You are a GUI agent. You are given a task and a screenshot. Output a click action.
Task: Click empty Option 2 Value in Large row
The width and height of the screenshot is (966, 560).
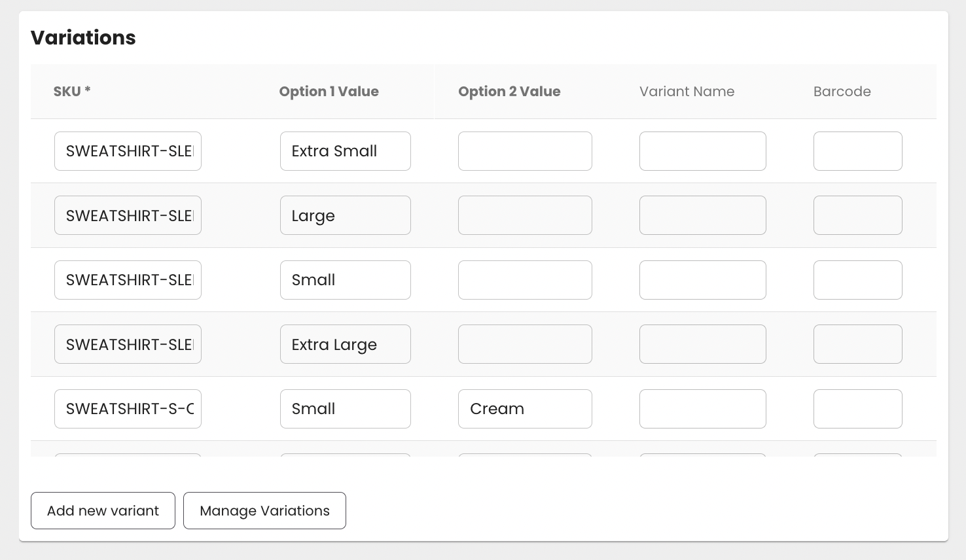point(525,215)
